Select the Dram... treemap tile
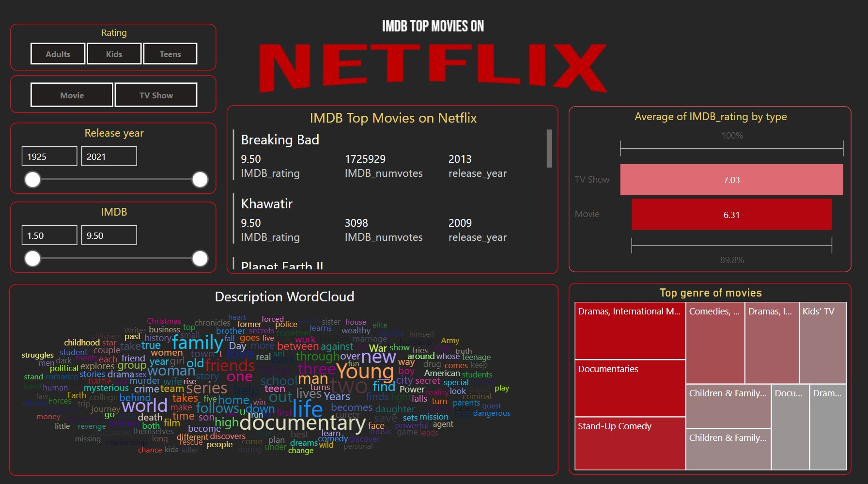The image size is (868, 484). [x=828, y=427]
